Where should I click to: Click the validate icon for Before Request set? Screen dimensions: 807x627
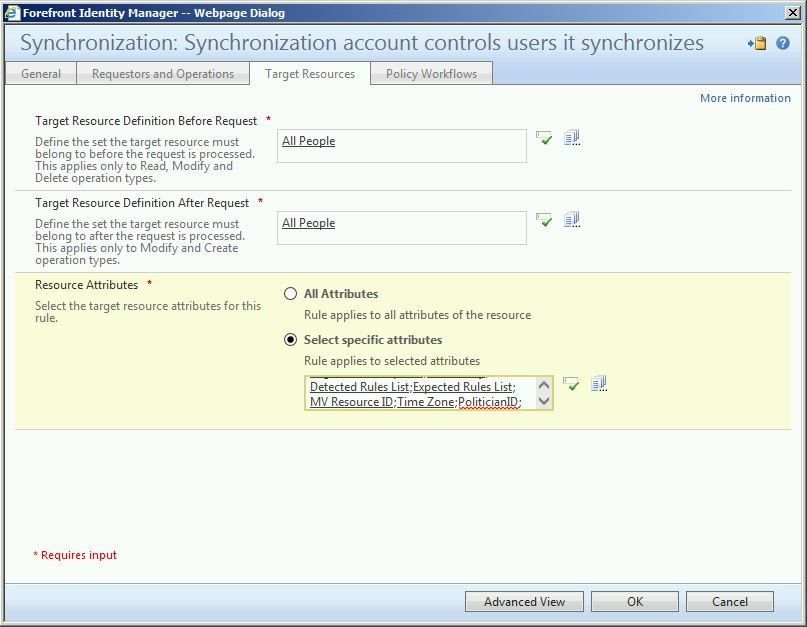(543, 138)
